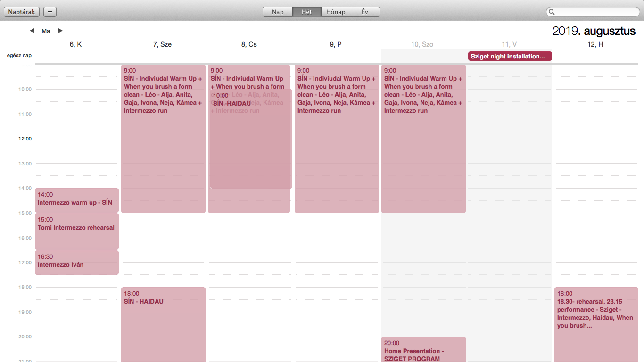Viewport: 644px width, 362px height.
Task: Click the magnifier icon in search field
Action: (552, 12)
